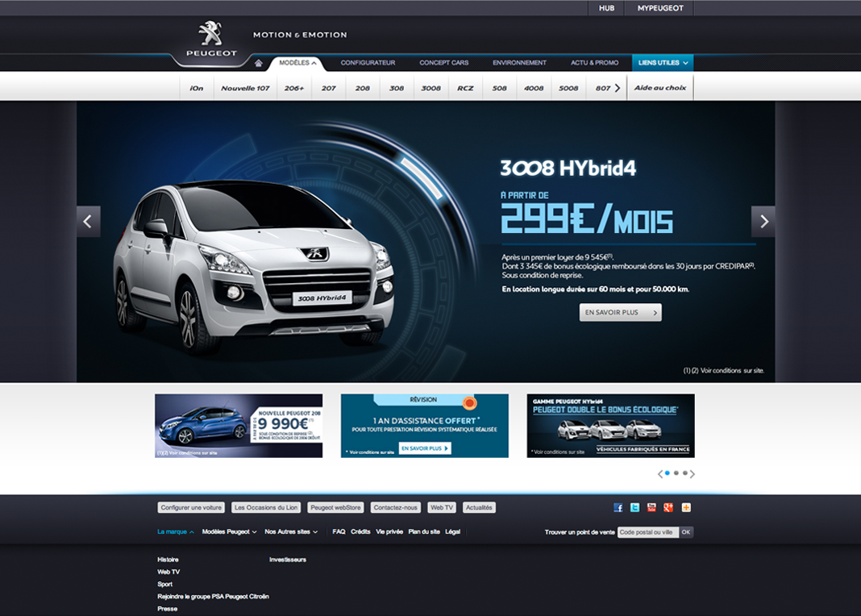
Task: Click the Web TV footer button
Action: 442,508
